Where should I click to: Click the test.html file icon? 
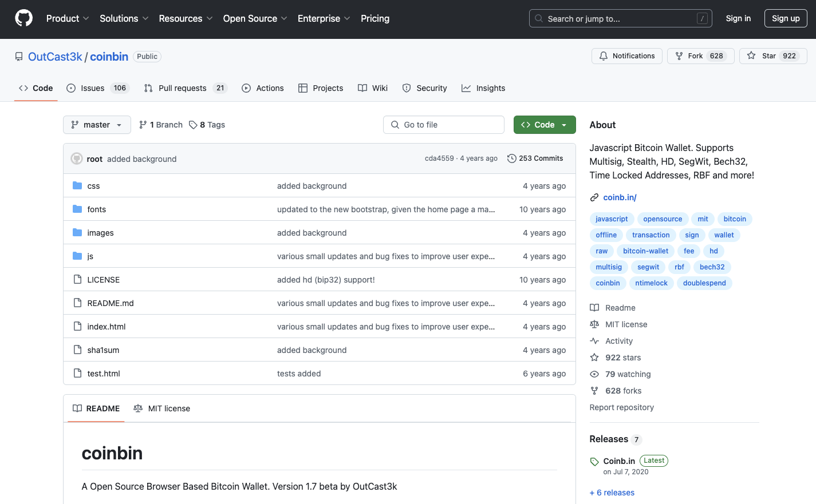[x=77, y=374]
